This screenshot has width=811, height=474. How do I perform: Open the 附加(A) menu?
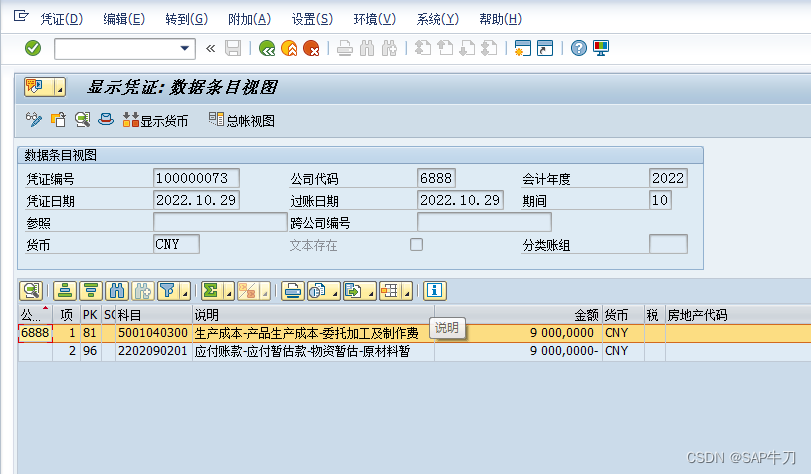249,19
